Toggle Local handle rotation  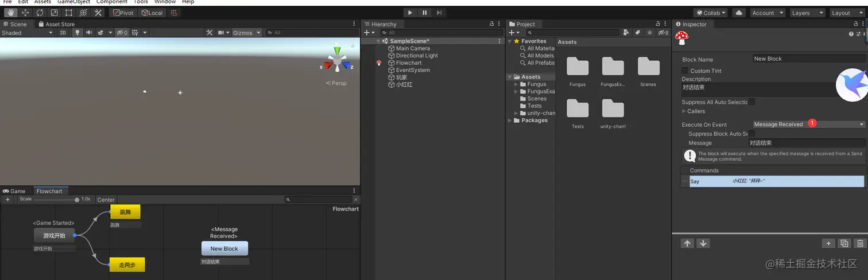coord(152,13)
